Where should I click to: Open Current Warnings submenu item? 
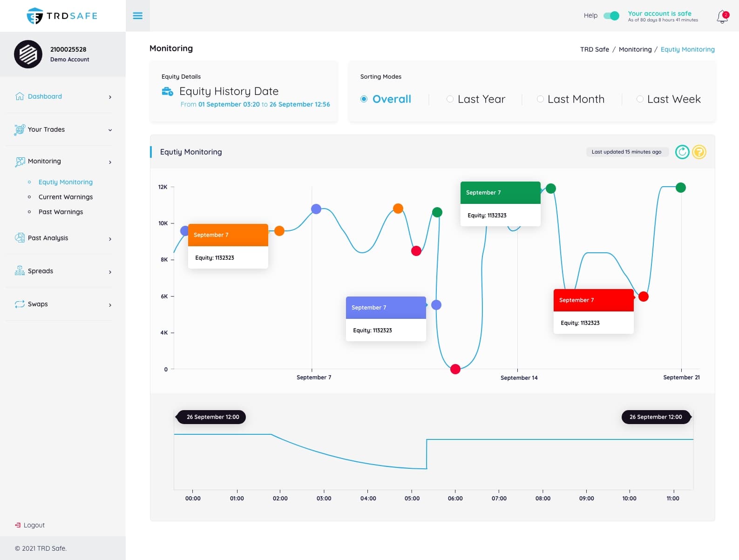point(66,197)
